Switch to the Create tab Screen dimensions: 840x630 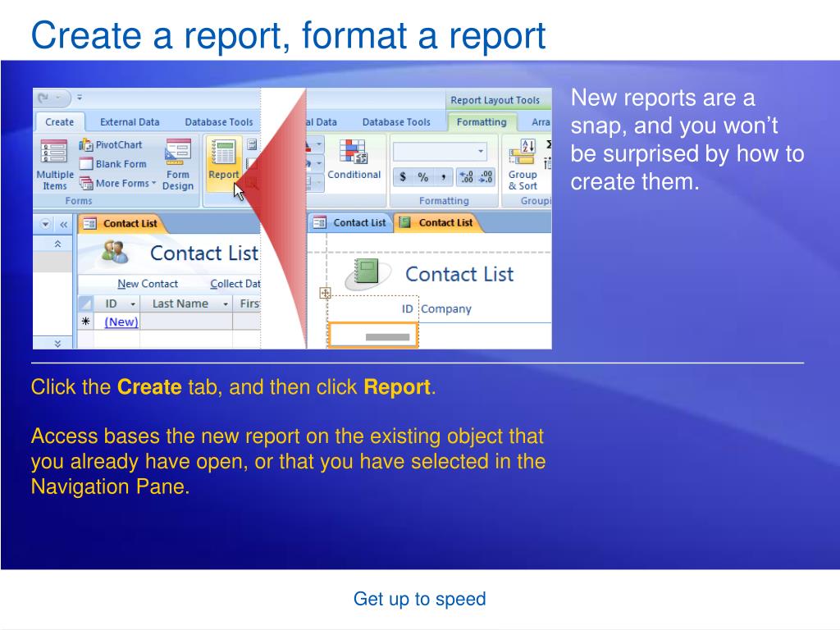[59, 122]
